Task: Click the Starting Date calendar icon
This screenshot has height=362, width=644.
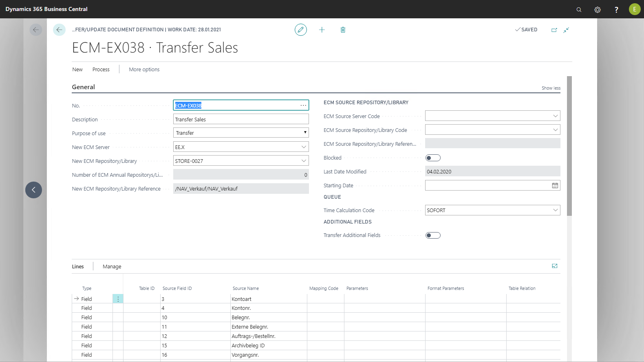Action: (x=555, y=186)
